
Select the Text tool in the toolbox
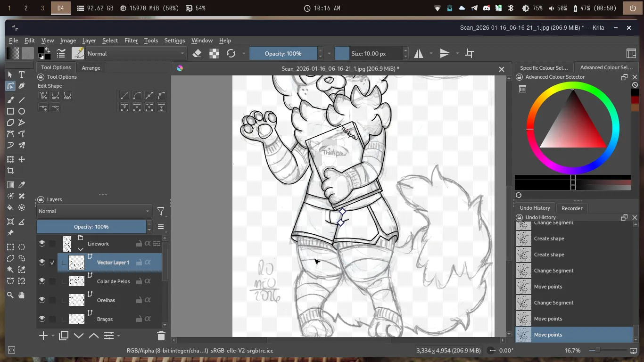tap(22, 74)
